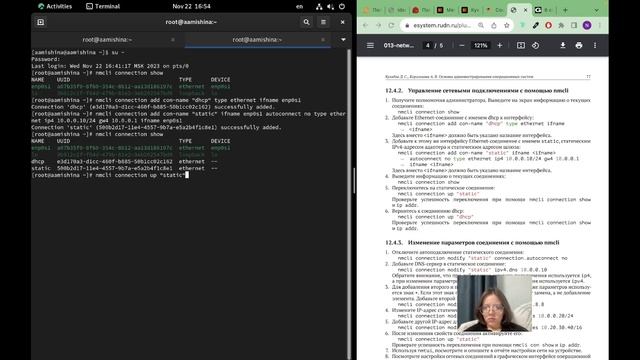Bookmark the page with the star icon

pyautogui.click(x=507, y=25)
